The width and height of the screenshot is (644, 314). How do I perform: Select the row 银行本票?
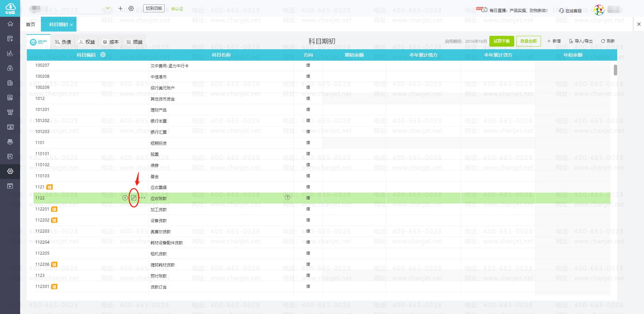tap(322, 121)
